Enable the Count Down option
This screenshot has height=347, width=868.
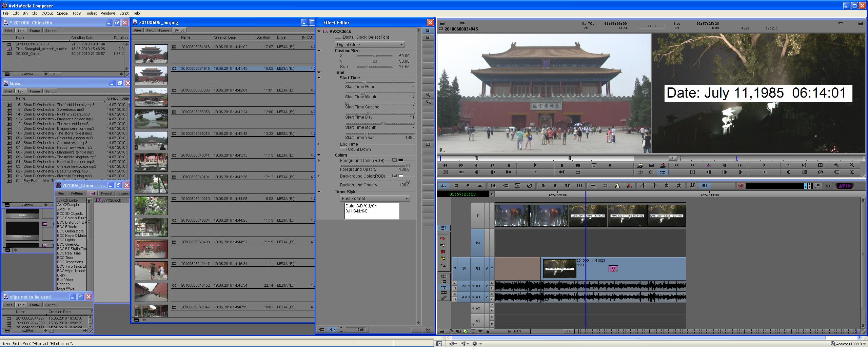click(343, 149)
